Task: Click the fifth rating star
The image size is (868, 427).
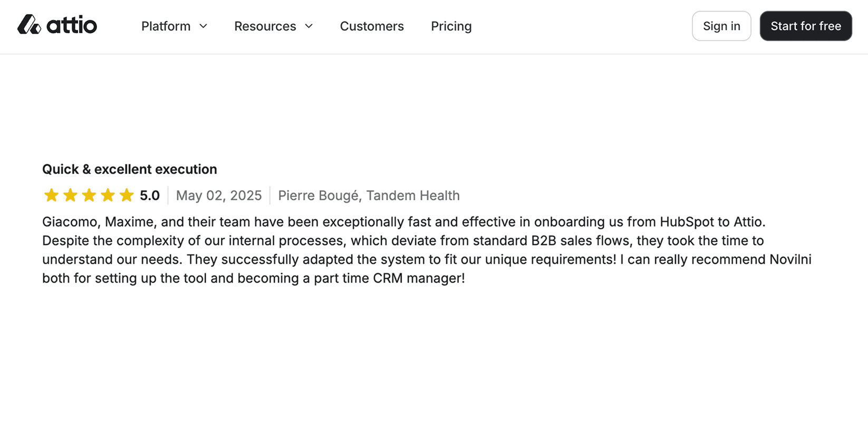Action: pyautogui.click(x=127, y=195)
